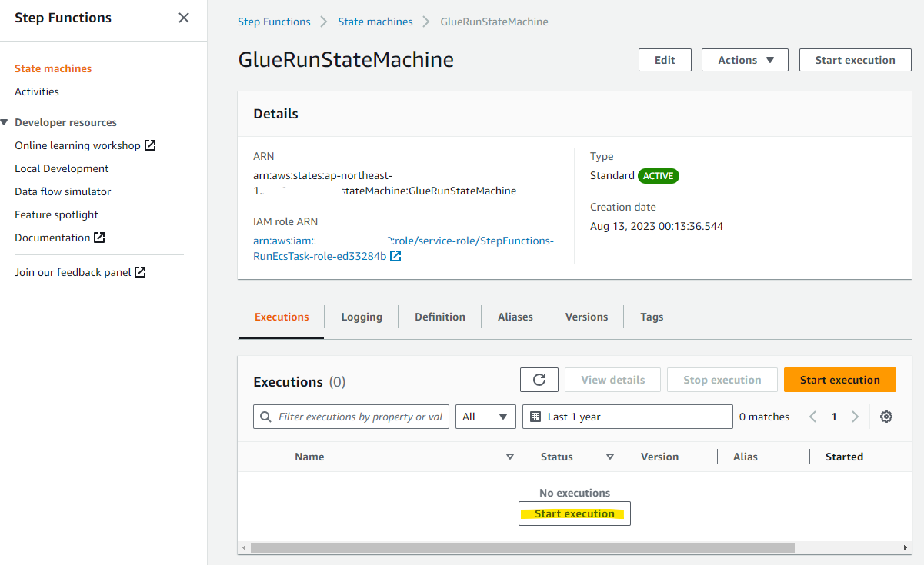The height and width of the screenshot is (565, 924).
Task: Refresh the executions list
Action: point(539,379)
